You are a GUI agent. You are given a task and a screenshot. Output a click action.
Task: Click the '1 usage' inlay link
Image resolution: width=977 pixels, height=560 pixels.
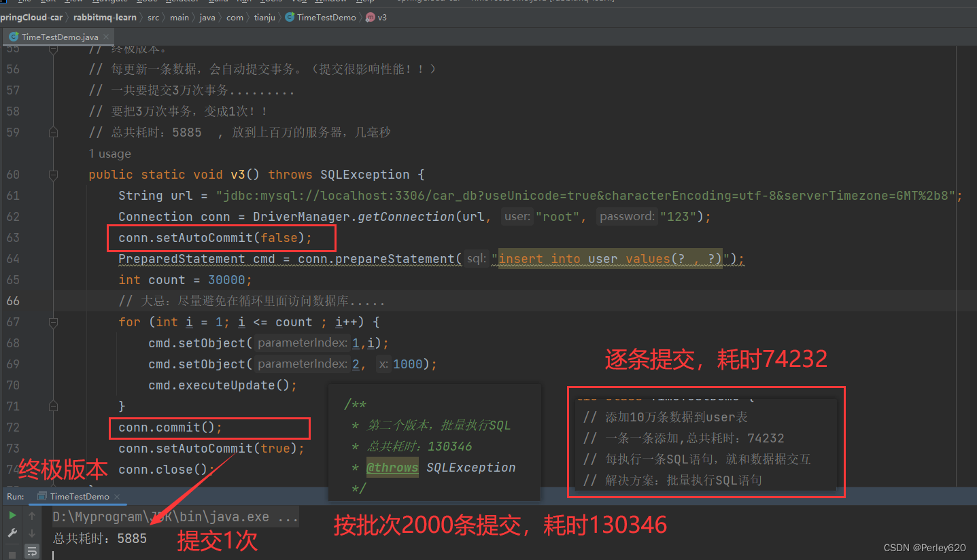tap(109, 154)
